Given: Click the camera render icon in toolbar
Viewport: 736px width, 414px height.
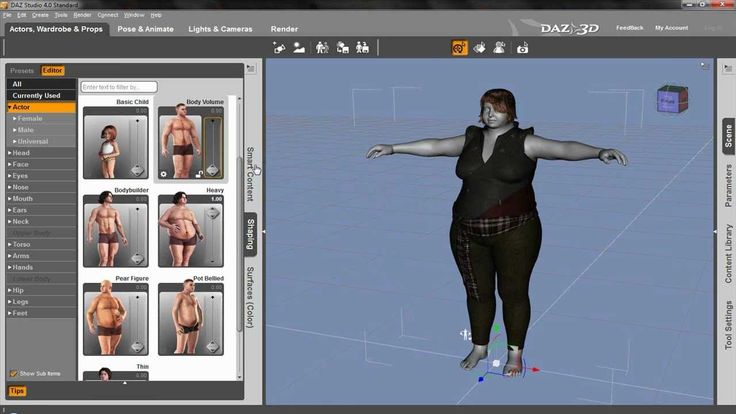Looking at the screenshot, I should pos(522,48).
